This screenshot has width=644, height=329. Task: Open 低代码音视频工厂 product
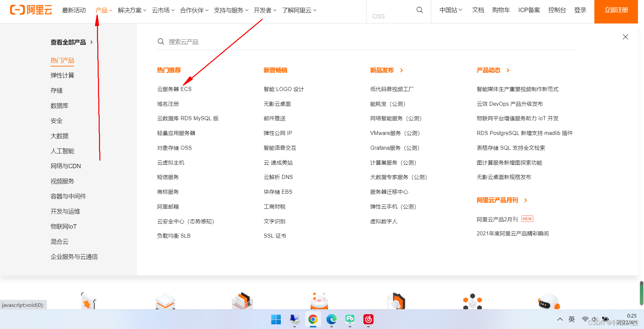392,89
